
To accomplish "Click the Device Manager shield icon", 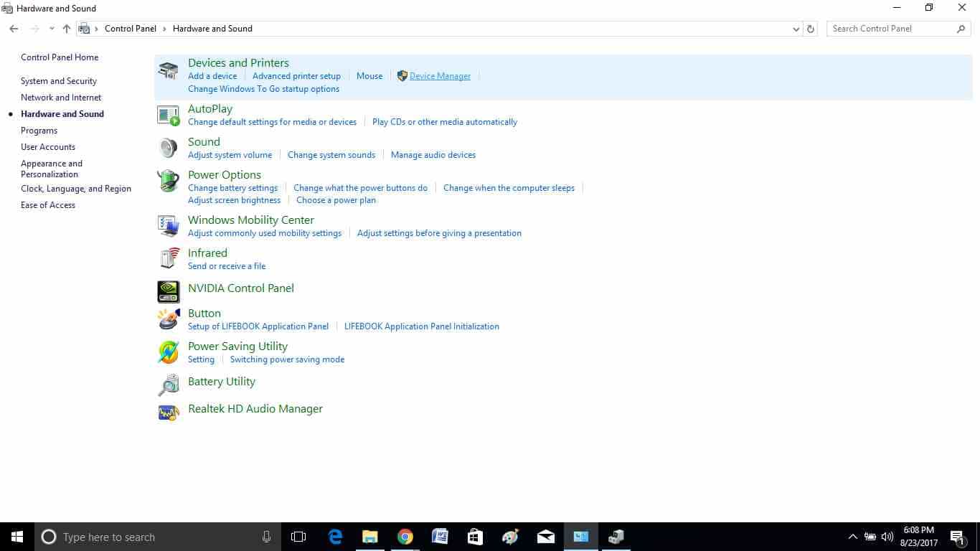I will [402, 76].
